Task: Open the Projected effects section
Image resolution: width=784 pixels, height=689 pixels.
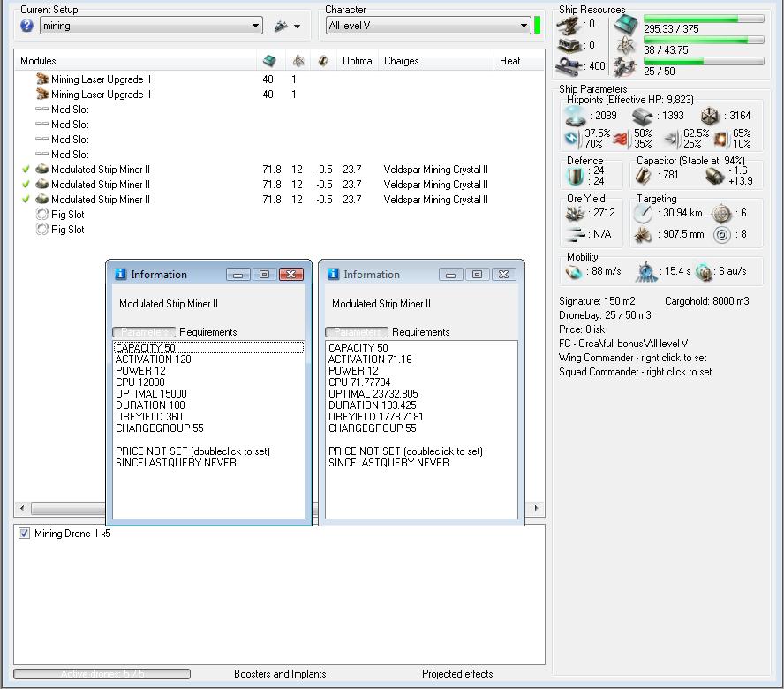Action: [x=457, y=674]
